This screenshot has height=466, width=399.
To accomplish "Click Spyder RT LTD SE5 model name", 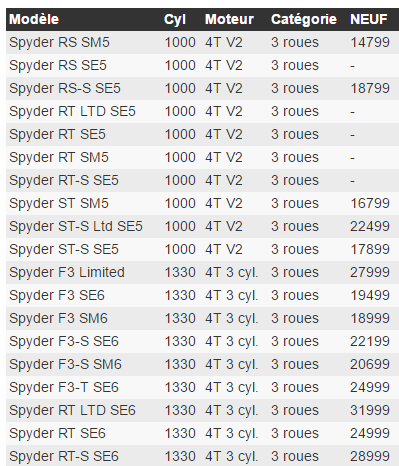I will [72, 111].
